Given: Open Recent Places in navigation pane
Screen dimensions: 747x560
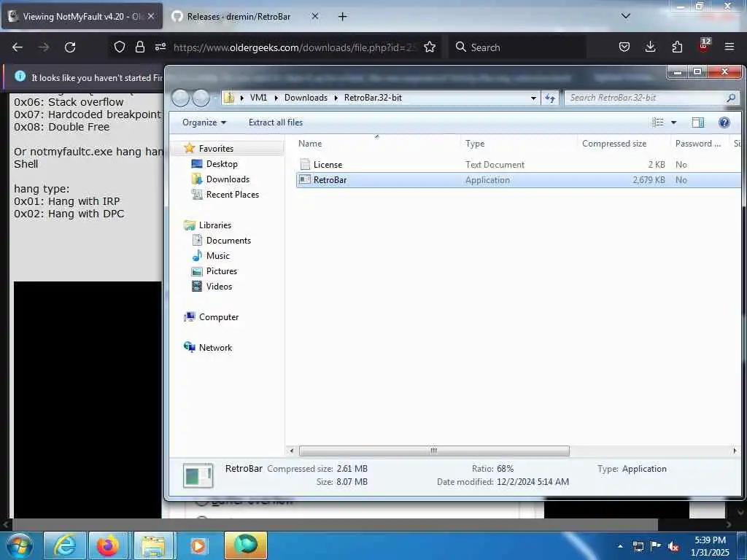Looking at the screenshot, I should tap(233, 194).
